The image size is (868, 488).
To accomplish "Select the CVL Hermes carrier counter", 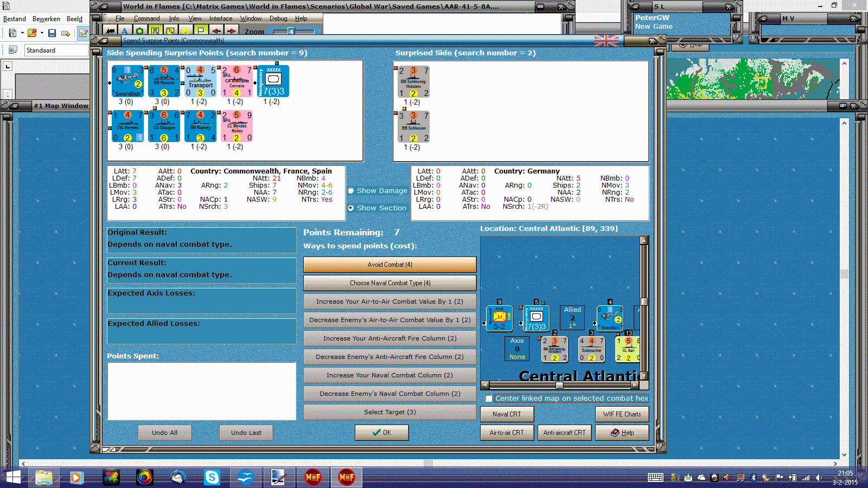I will pyautogui.click(x=127, y=126).
